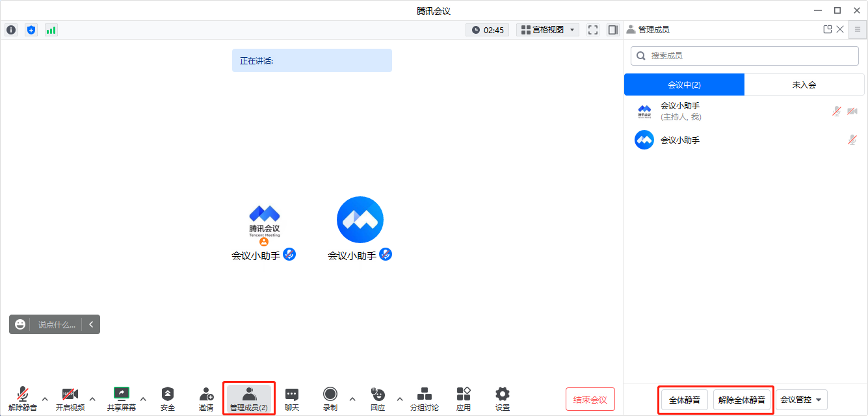
Task: Click the 全体静音 button
Action: [x=685, y=400]
